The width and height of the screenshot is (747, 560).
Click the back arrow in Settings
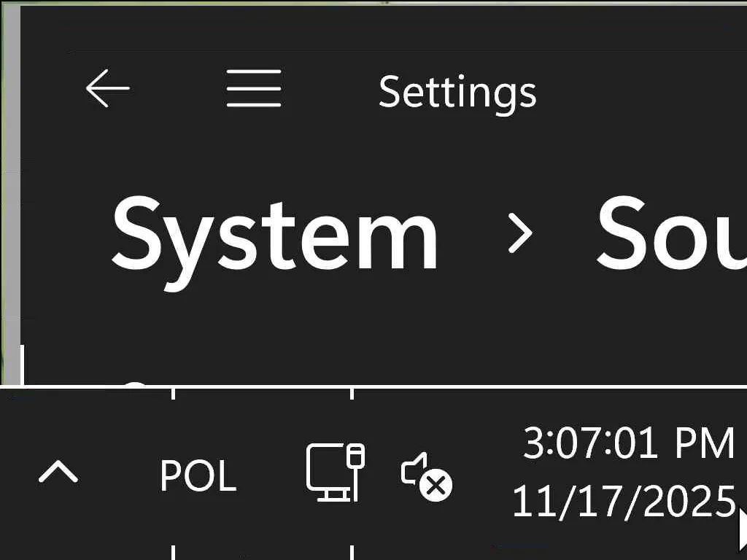(108, 88)
